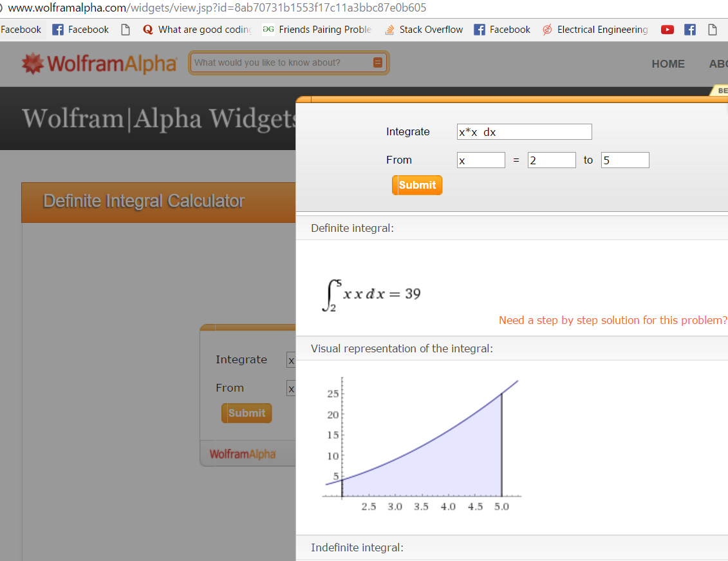The image size is (728, 561).
Task: Click the 'Definite integral:' section header
Action: pyautogui.click(x=352, y=228)
